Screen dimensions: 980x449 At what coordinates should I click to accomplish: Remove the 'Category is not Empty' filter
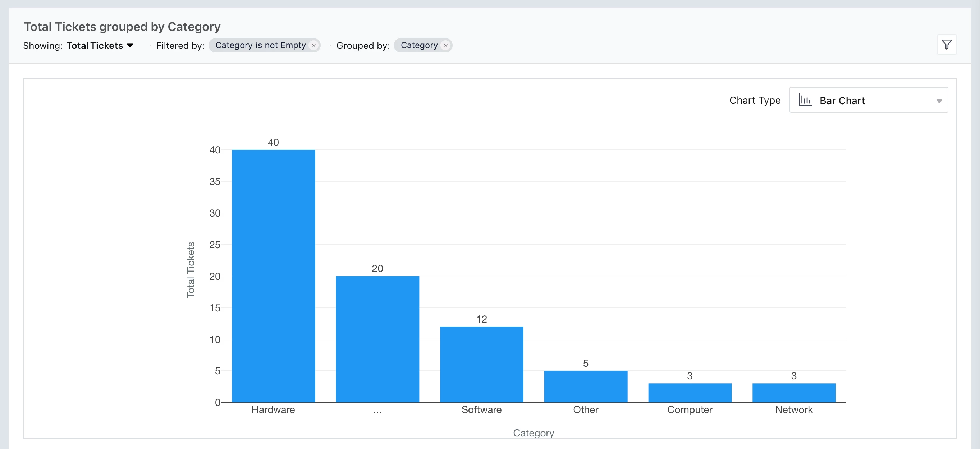point(313,46)
